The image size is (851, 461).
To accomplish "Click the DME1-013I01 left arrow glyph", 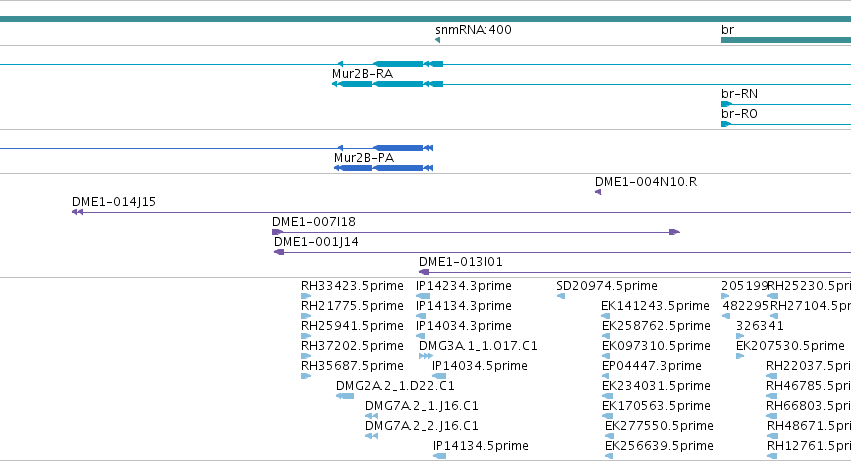I will (x=424, y=272).
